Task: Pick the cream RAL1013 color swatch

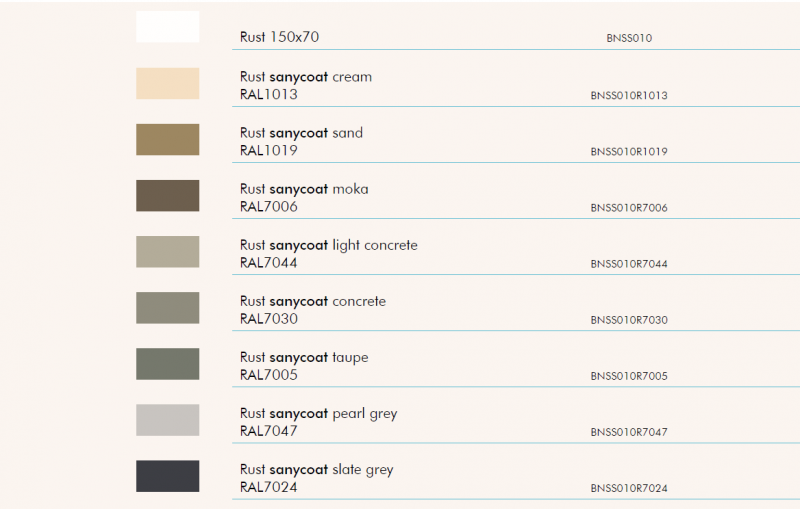Action: tap(167, 83)
